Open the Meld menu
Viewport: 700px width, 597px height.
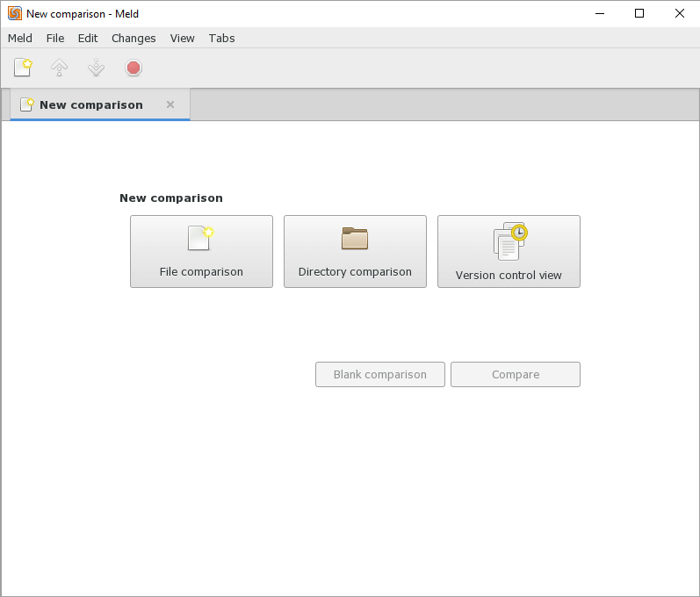20,39
